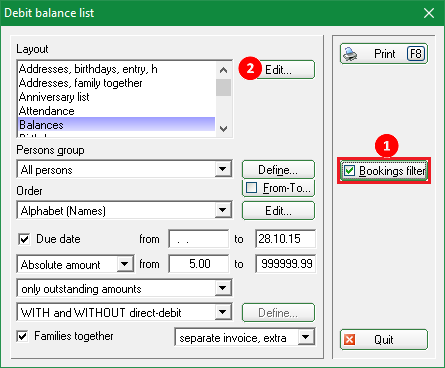The height and width of the screenshot is (368, 445).
Task: Select 'Anniversary list' layout
Action: coord(117,97)
